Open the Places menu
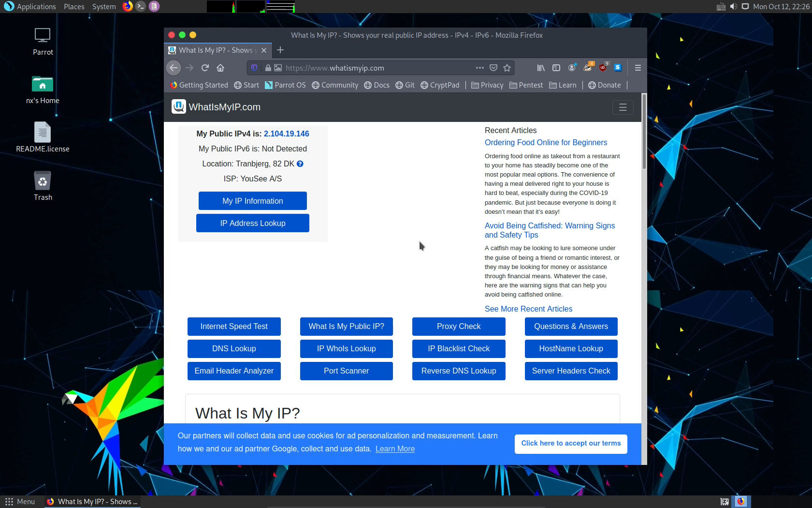The width and height of the screenshot is (812, 508). tap(74, 6)
